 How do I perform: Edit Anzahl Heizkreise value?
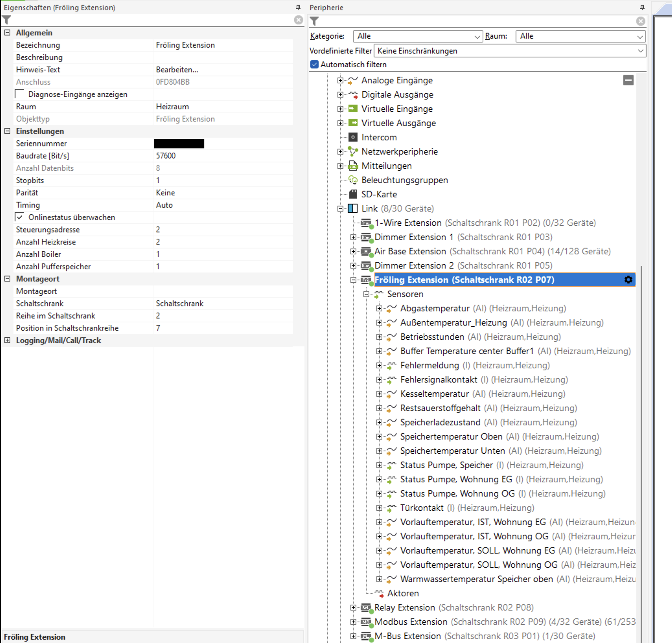pyautogui.click(x=223, y=242)
